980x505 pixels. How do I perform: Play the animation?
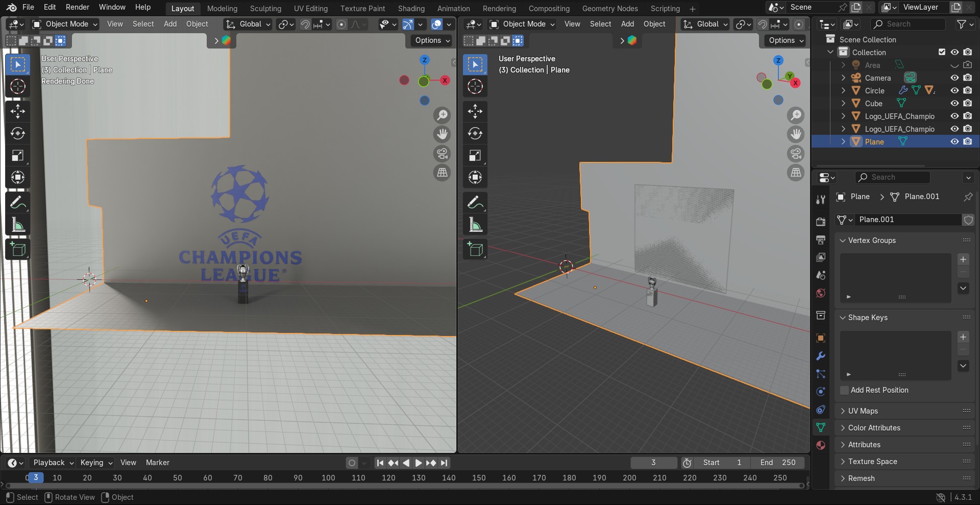tap(419, 463)
